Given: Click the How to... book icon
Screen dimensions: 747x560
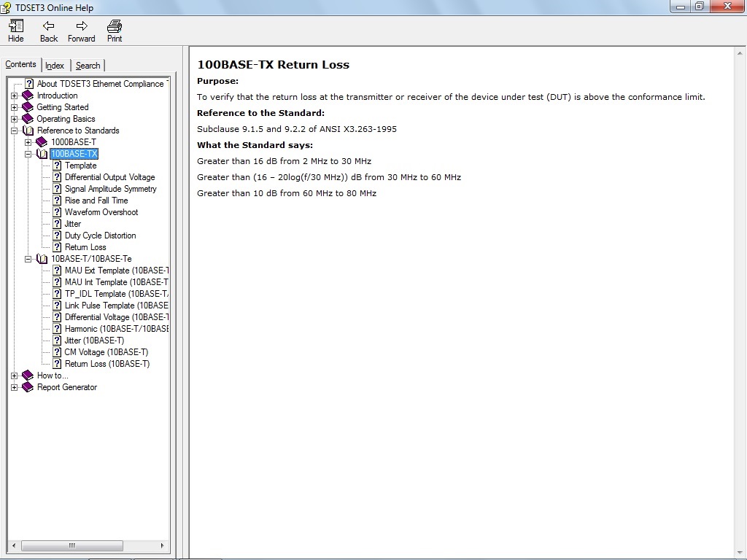Looking at the screenshot, I should coord(28,376).
